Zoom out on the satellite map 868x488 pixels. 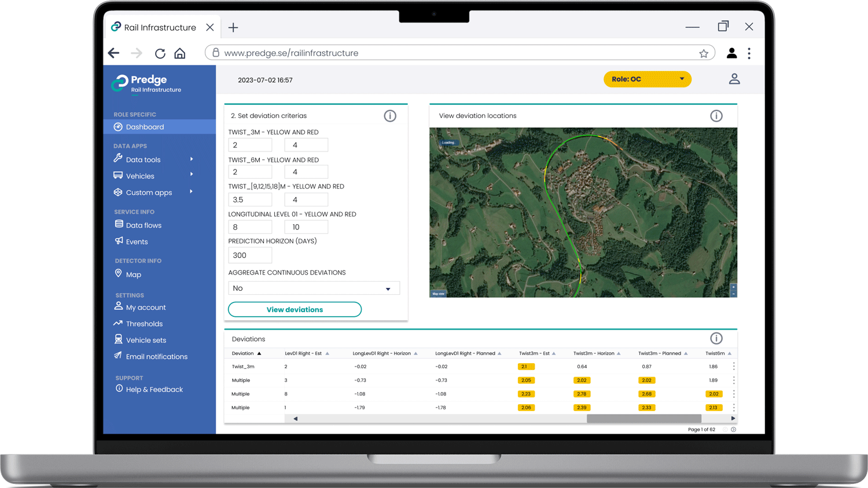pos(733,294)
